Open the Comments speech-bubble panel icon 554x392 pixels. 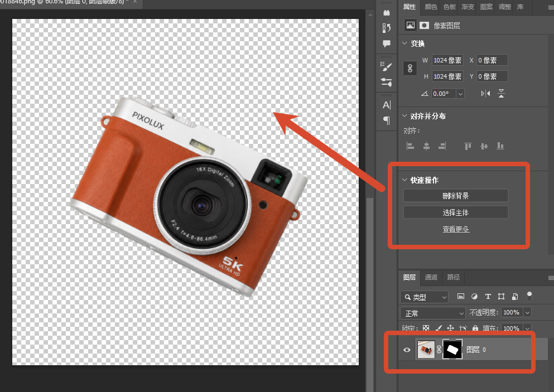click(387, 43)
